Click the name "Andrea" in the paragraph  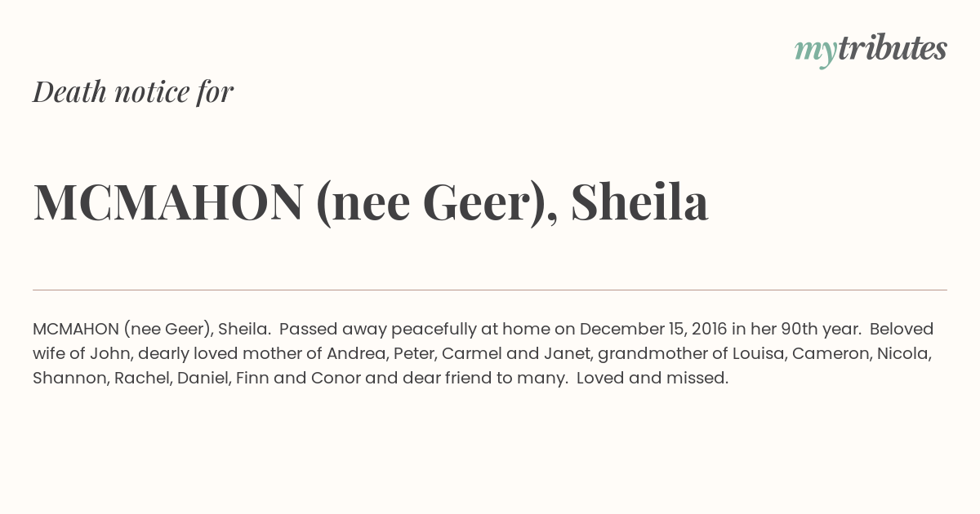pyautogui.click(x=356, y=354)
